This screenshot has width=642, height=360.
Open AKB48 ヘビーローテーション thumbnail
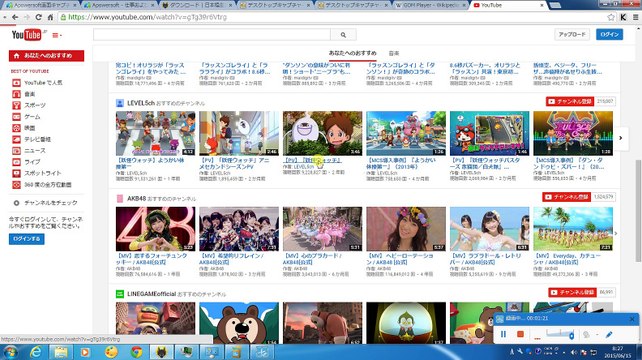406,229
